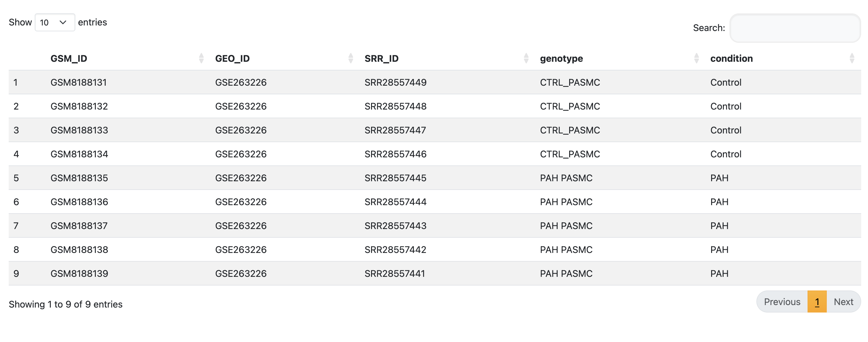Image resolution: width=868 pixels, height=342 pixels.
Task: Go to the Previous page
Action: click(x=782, y=302)
